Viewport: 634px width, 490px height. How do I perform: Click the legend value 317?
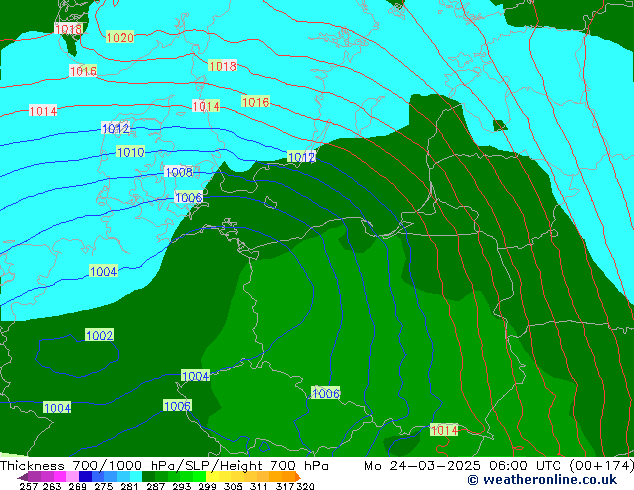285,486
